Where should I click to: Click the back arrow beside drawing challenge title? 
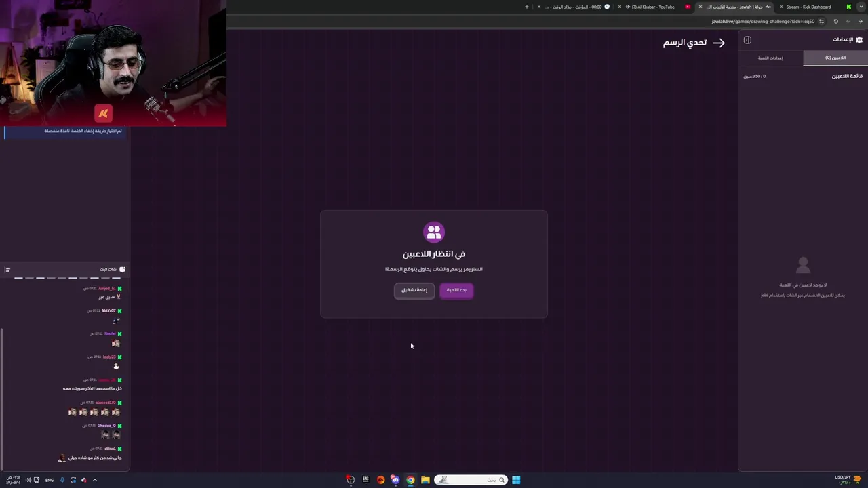click(719, 43)
